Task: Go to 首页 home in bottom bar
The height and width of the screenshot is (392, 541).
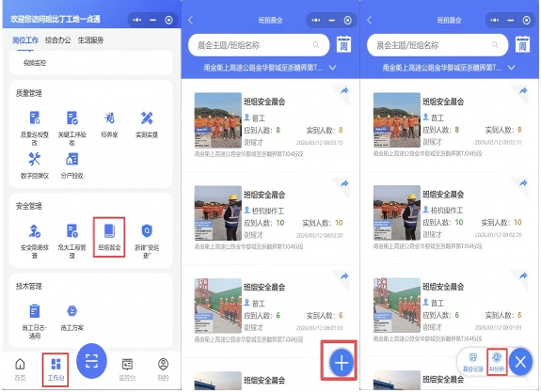Action: (x=20, y=369)
